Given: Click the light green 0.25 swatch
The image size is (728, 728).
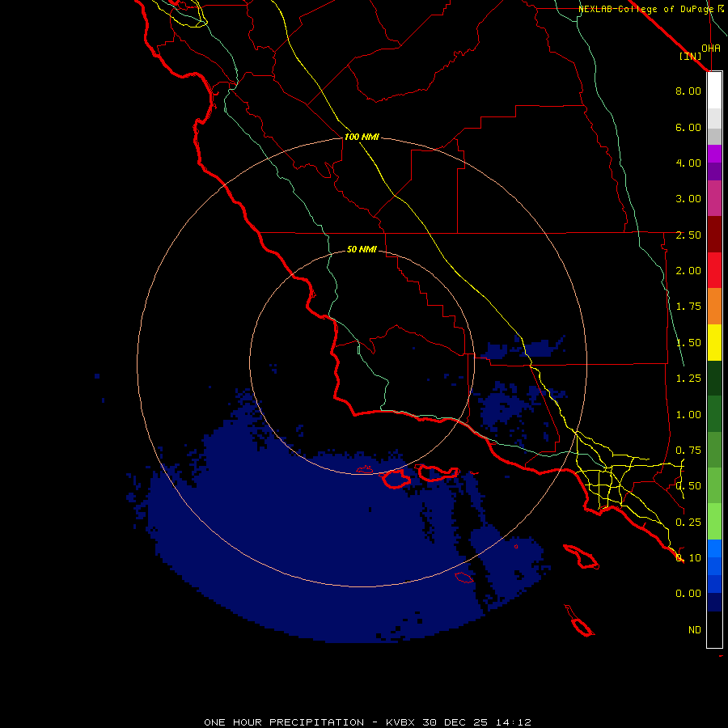Looking at the screenshot, I should click(x=714, y=522).
